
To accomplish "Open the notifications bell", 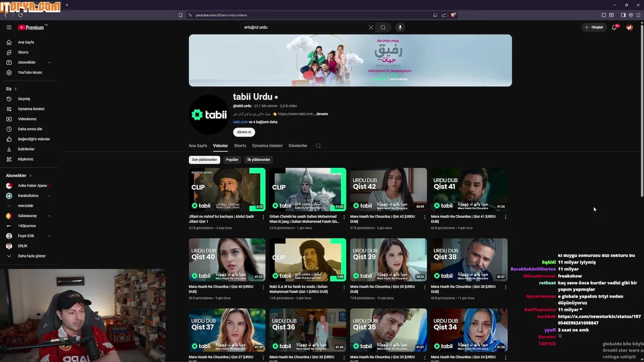I will point(614,28).
